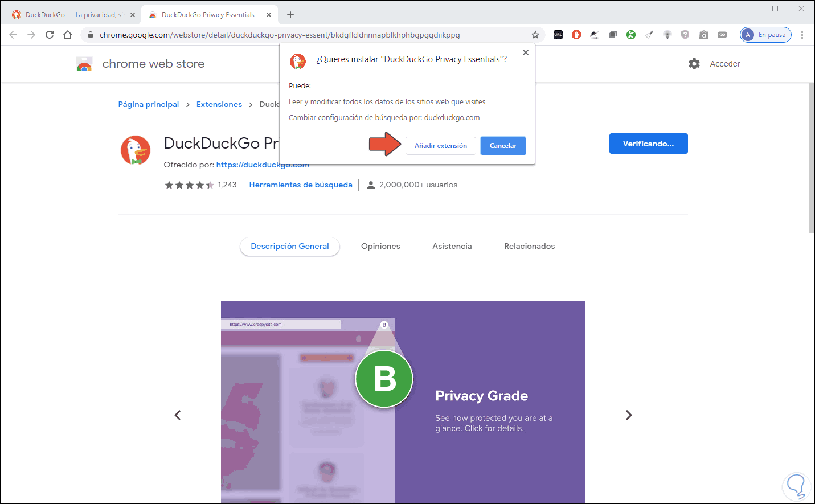Click the address bar URL
The width and height of the screenshot is (815, 504).
click(x=280, y=35)
